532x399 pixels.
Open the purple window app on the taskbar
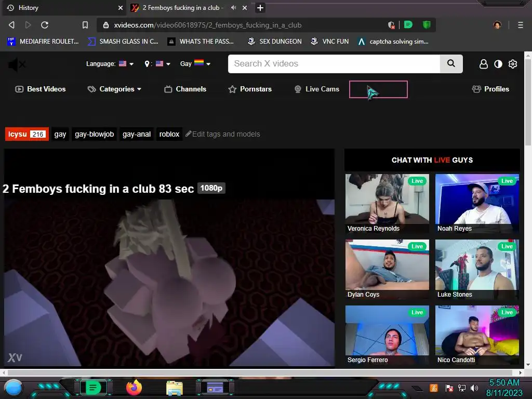tap(215, 388)
